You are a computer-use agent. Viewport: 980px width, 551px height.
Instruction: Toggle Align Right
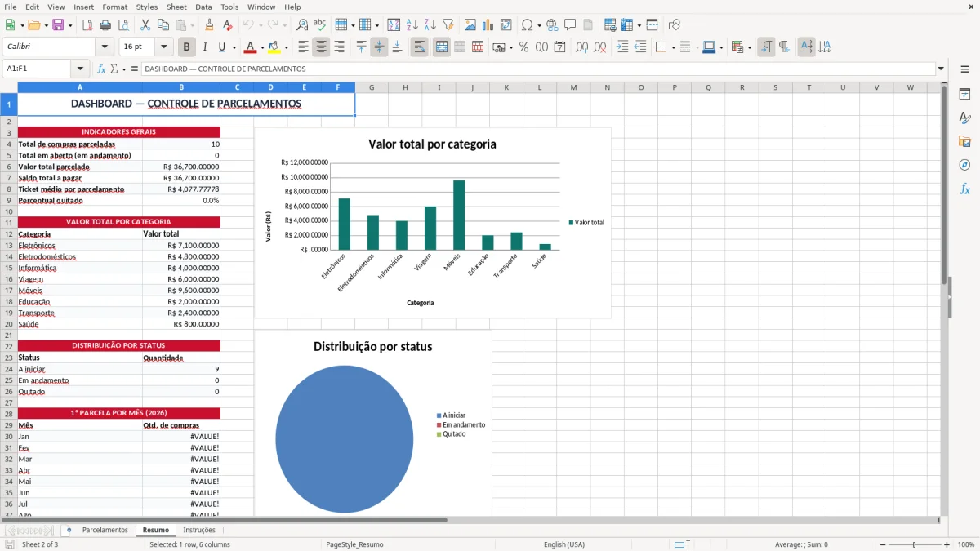tap(339, 47)
